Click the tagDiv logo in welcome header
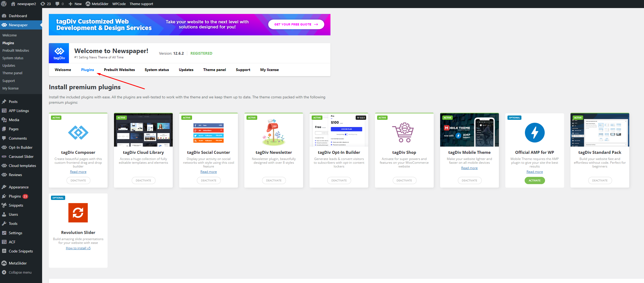 (x=59, y=53)
